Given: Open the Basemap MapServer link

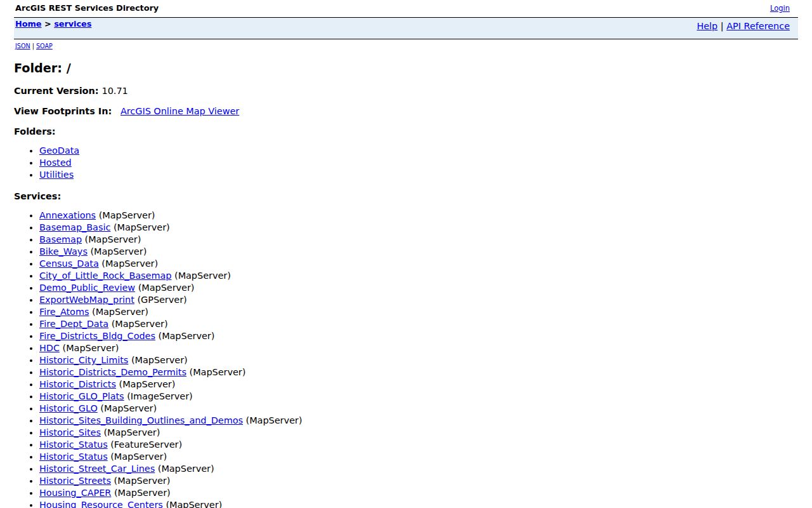Looking at the screenshot, I should coord(60,239).
